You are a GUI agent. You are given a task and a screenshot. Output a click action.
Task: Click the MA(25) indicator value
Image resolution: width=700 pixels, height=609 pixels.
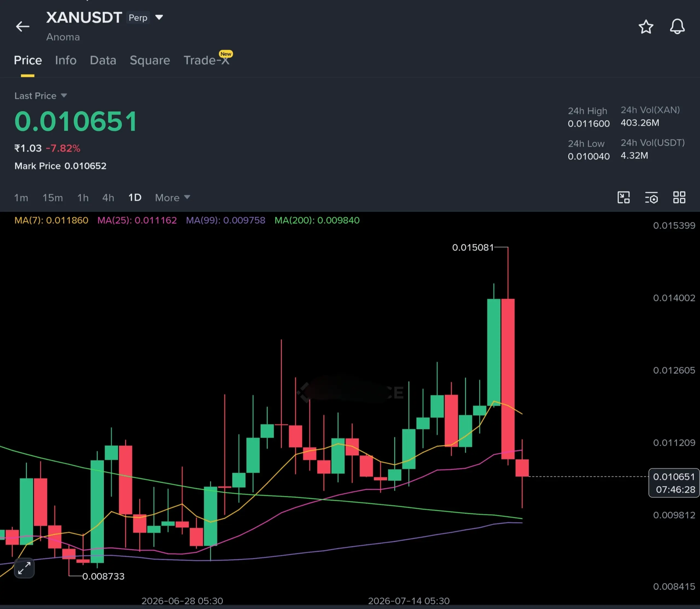coord(137,220)
